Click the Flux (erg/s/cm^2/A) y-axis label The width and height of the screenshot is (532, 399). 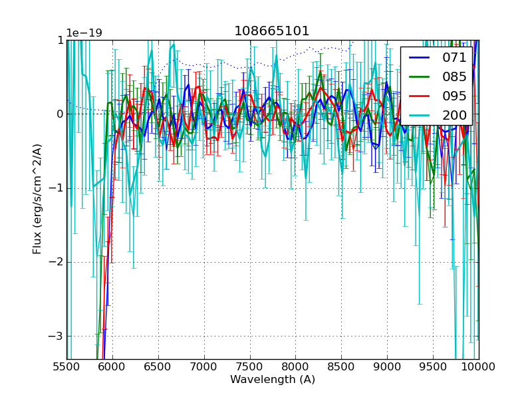(x=37, y=199)
